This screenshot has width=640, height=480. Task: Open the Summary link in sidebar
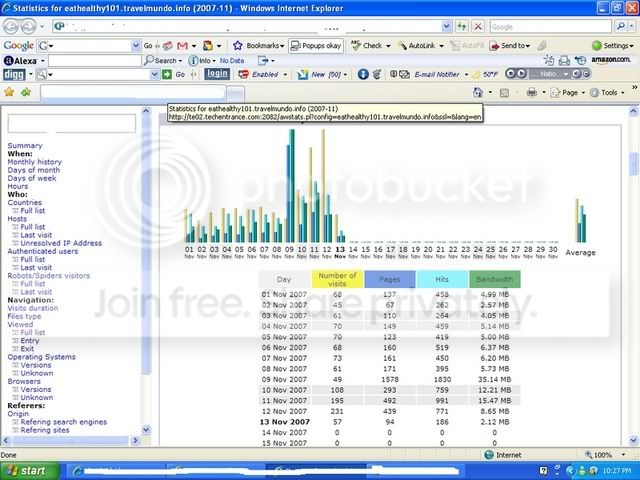point(25,146)
